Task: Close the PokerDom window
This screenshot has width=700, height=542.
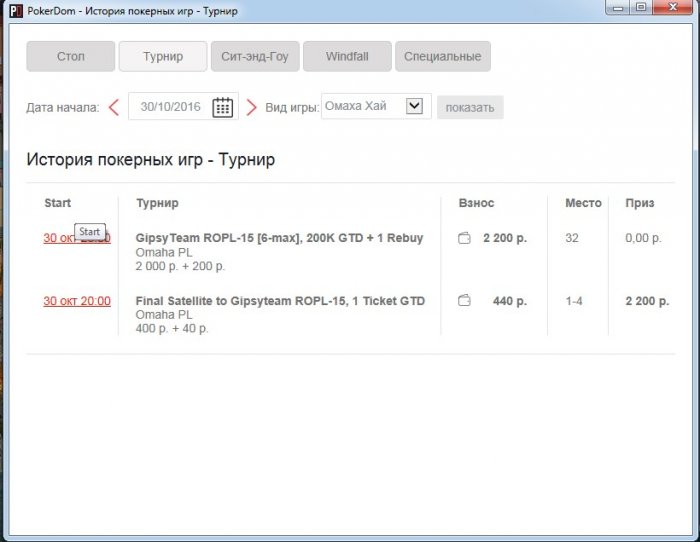Action: pyautogui.click(x=673, y=8)
